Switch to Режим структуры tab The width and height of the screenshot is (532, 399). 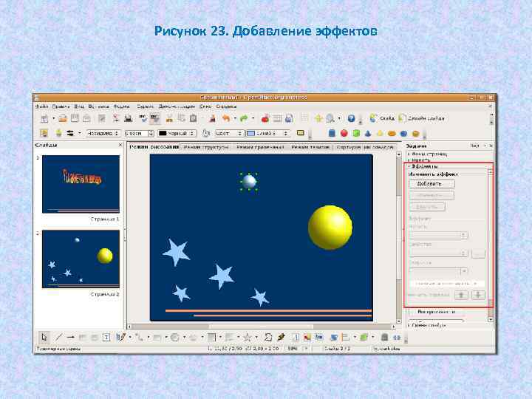206,147
